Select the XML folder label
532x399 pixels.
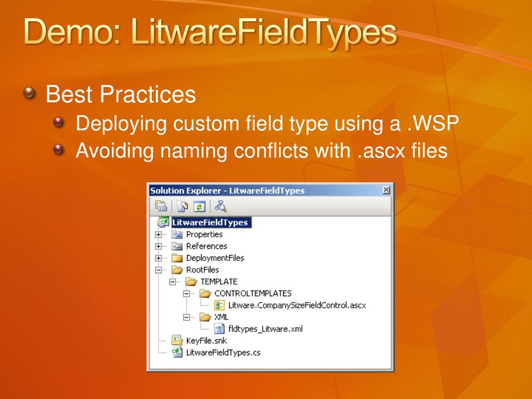221,317
